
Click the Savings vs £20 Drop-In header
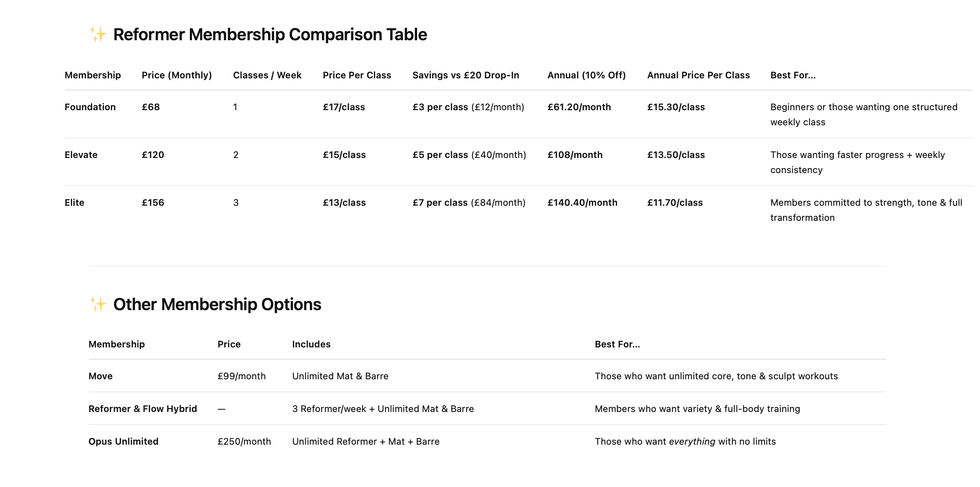tap(466, 75)
